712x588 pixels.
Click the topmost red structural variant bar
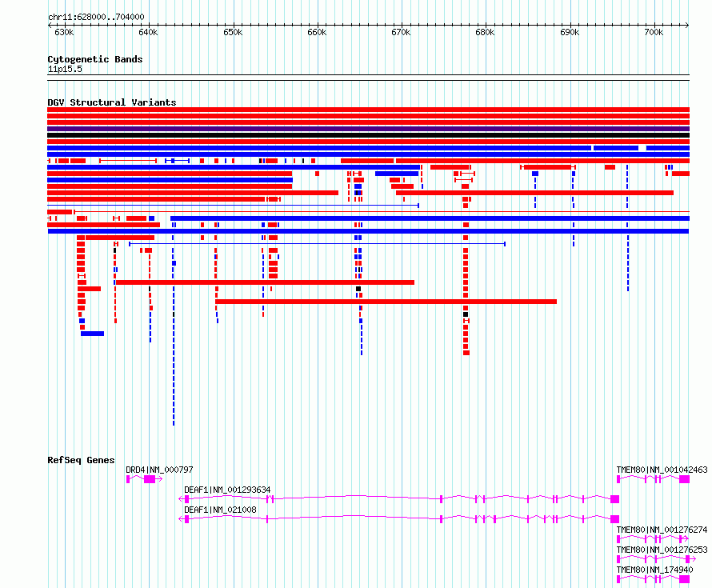tap(368, 110)
